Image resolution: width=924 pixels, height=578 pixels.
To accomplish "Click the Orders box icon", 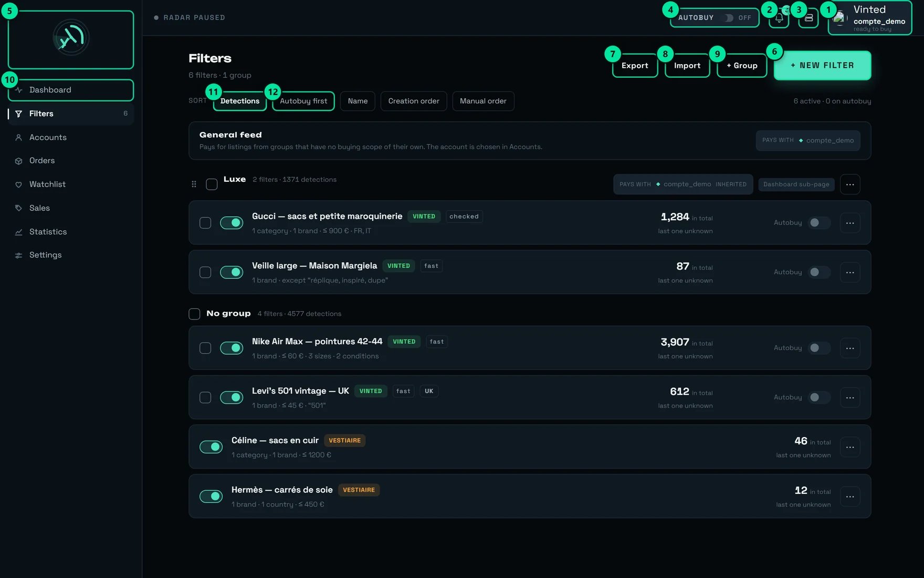I will click(19, 161).
